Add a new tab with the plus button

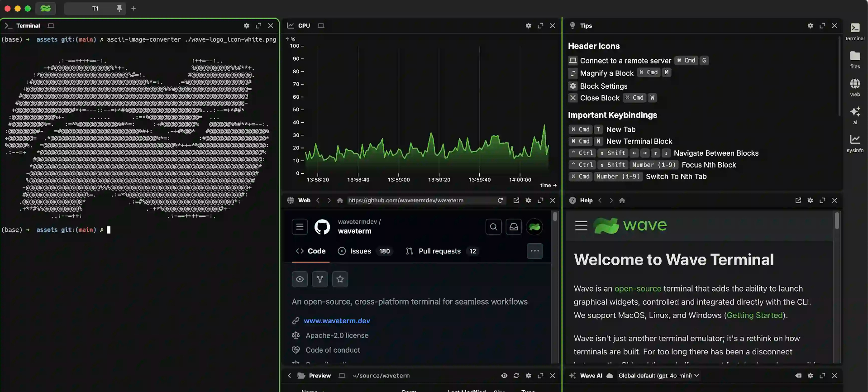click(x=134, y=8)
